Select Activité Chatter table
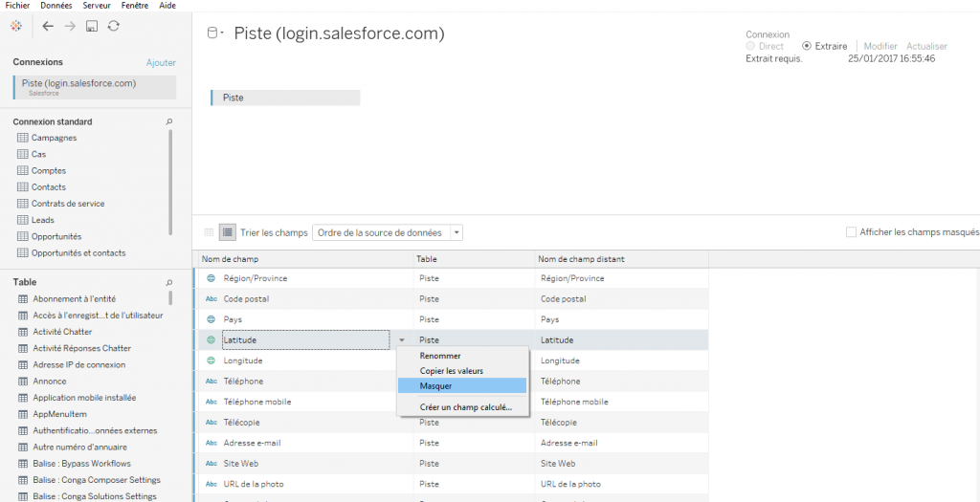980x502 pixels. point(62,332)
